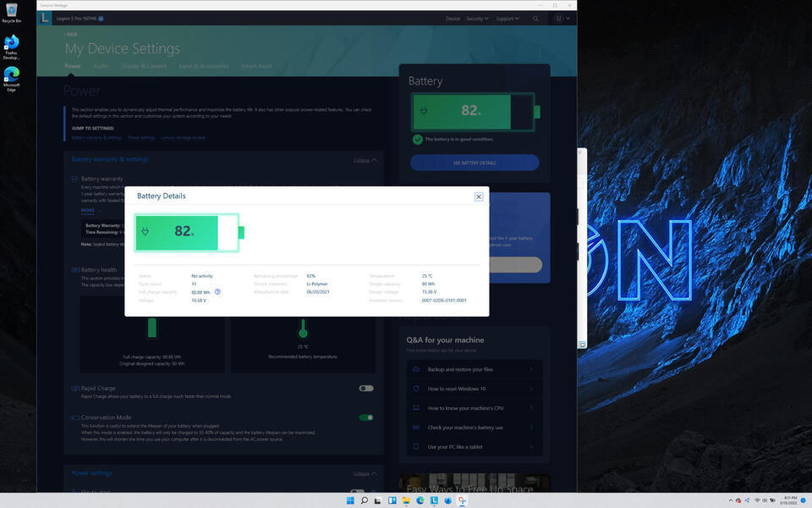Jump to Lenovo Vantage toolbar link
This screenshot has height=508, width=812.
(x=184, y=137)
